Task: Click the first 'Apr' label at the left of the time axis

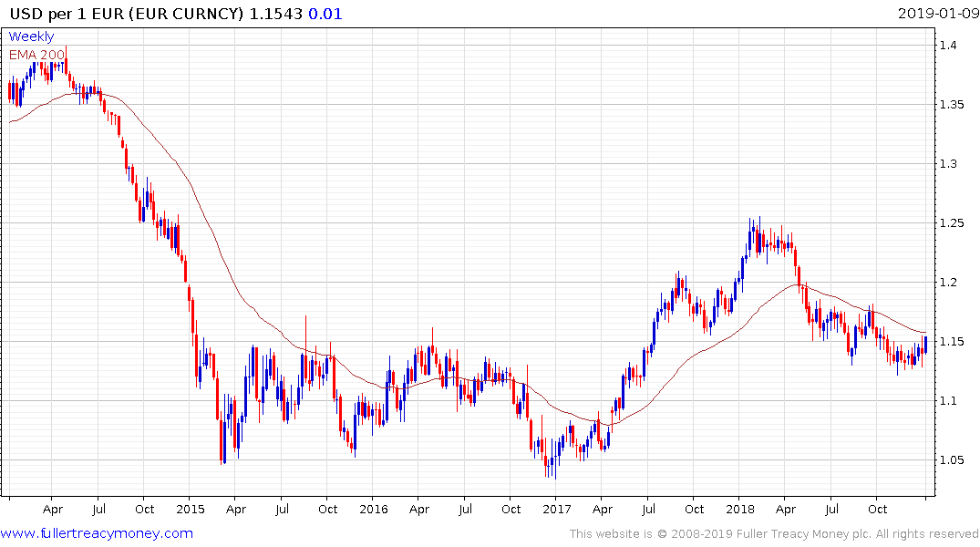Action: tap(53, 510)
